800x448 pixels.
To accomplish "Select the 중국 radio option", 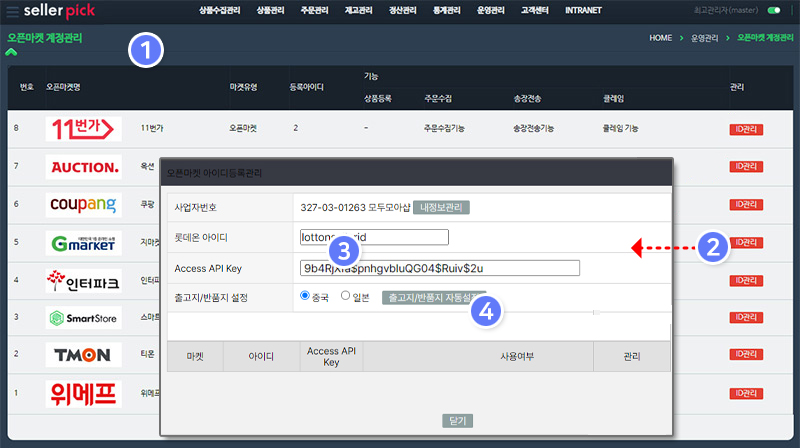I will click(x=306, y=296).
